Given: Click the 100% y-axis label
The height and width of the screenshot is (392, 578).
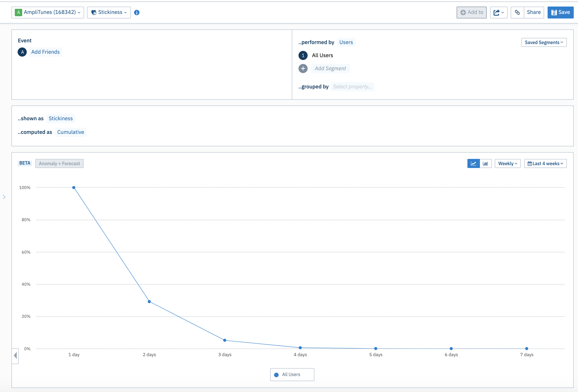Looking at the screenshot, I should pyautogui.click(x=25, y=188).
